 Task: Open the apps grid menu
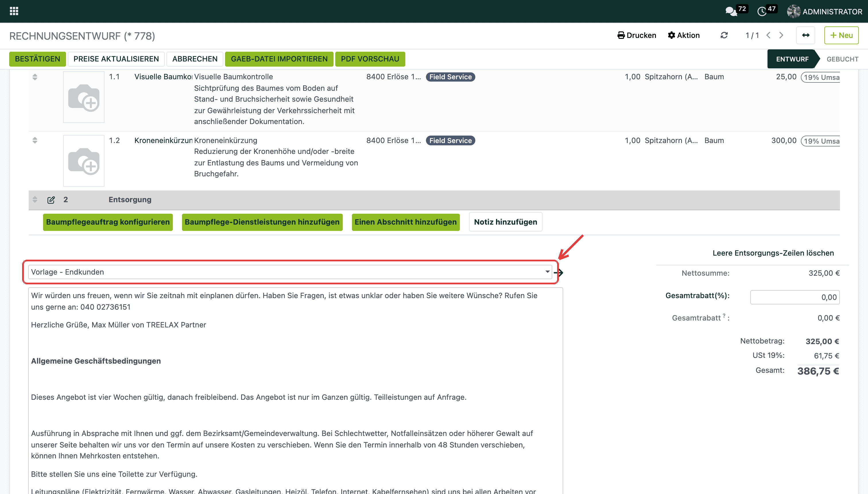[14, 11]
